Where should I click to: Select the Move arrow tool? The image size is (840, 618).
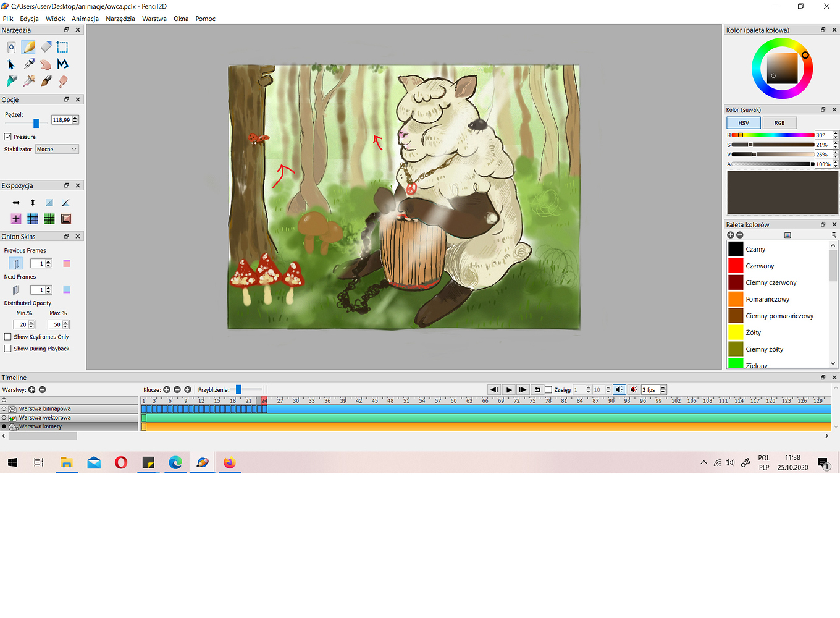11,64
